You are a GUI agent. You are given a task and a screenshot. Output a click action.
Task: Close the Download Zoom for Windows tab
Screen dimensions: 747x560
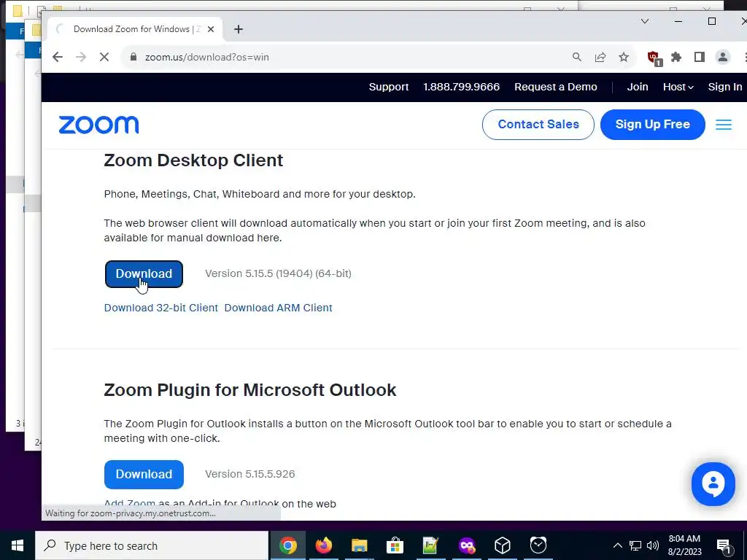click(x=211, y=29)
